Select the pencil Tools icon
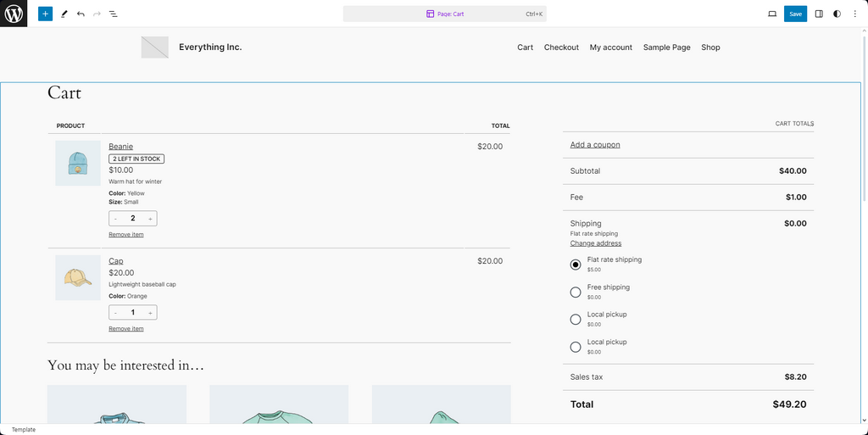The height and width of the screenshot is (435, 868). (x=64, y=14)
